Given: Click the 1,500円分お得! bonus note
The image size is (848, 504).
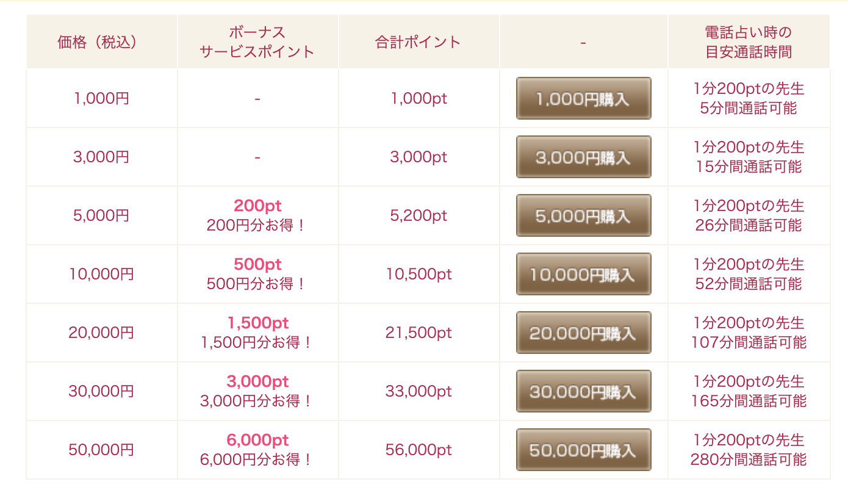Looking at the screenshot, I should [257, 343].
